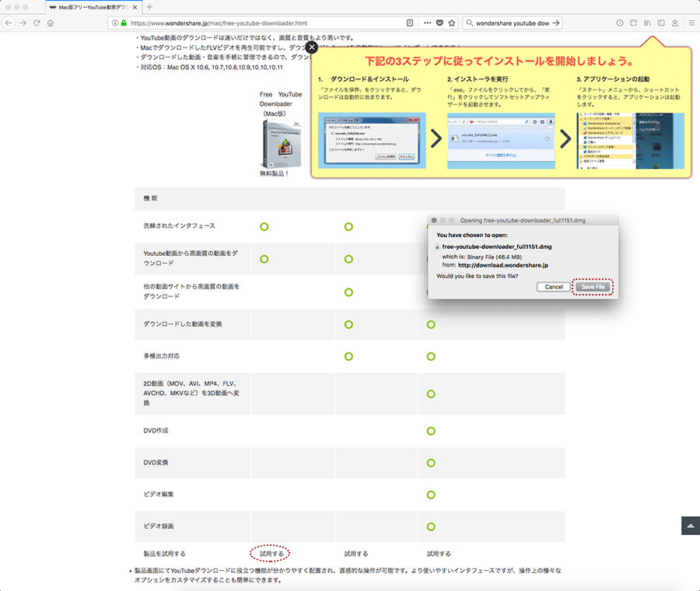
Task: Click the step 3 application launch thumbnail
Action: (x=630, y=141)
